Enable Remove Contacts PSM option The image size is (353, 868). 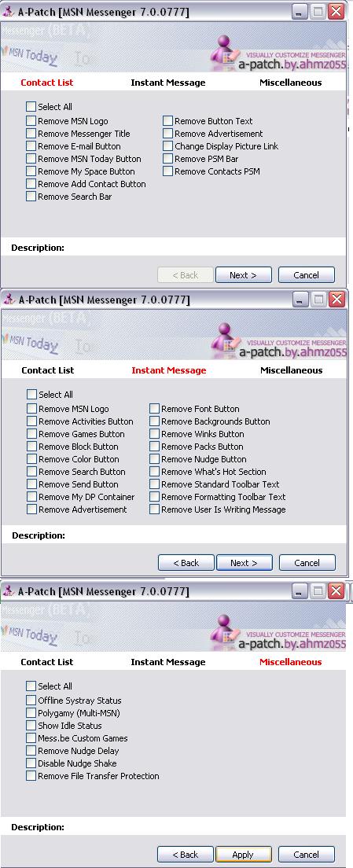coord(167,171)
